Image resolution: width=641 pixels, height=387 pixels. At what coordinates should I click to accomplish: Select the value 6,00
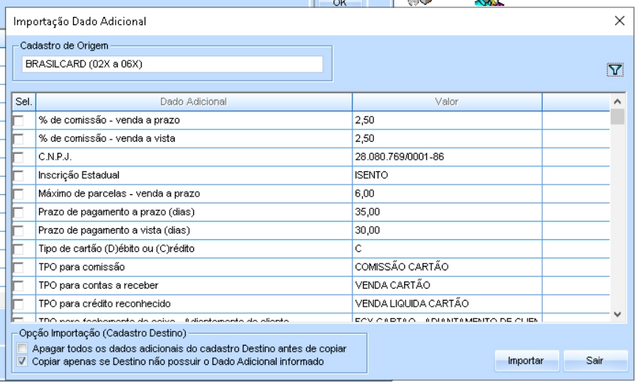point(364,194)
